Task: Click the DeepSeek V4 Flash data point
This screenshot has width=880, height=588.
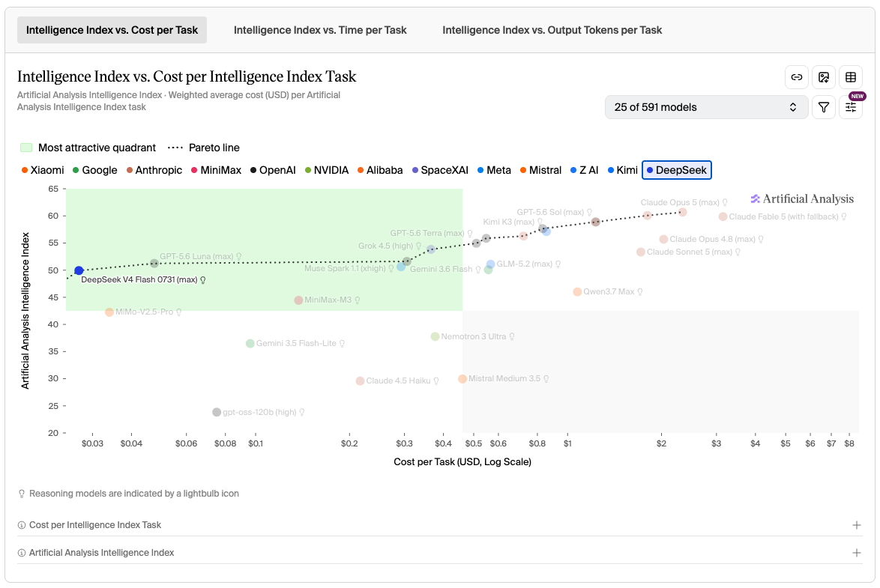Action: tap(79, 271)
